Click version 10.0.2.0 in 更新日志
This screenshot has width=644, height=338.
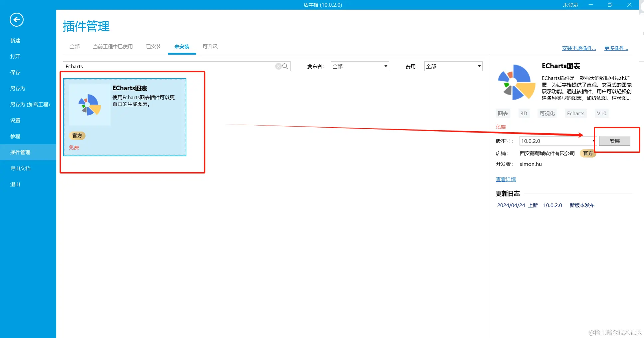click(x=552, y=205)
